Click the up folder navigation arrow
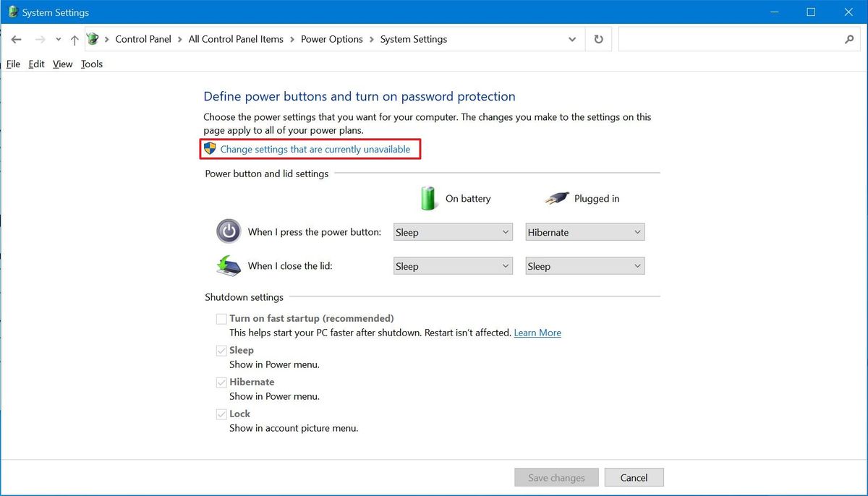The width and height of the screenshot is (868, 496). [x=75, y=39]
